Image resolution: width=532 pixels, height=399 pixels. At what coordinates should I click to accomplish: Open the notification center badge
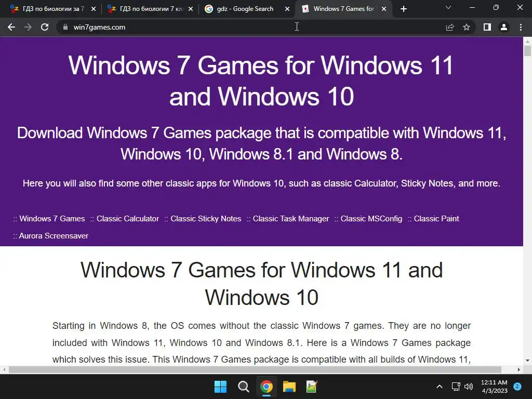517,387
